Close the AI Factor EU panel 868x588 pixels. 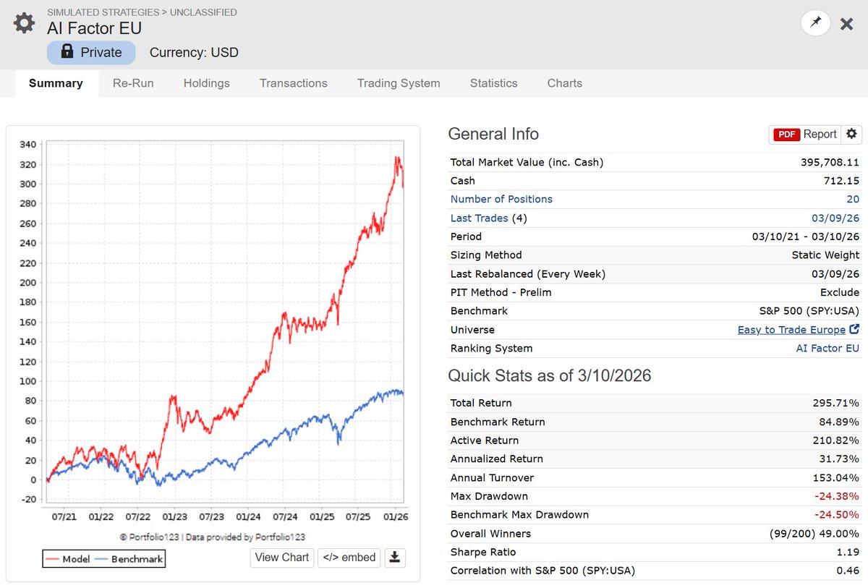click(847, 24)
